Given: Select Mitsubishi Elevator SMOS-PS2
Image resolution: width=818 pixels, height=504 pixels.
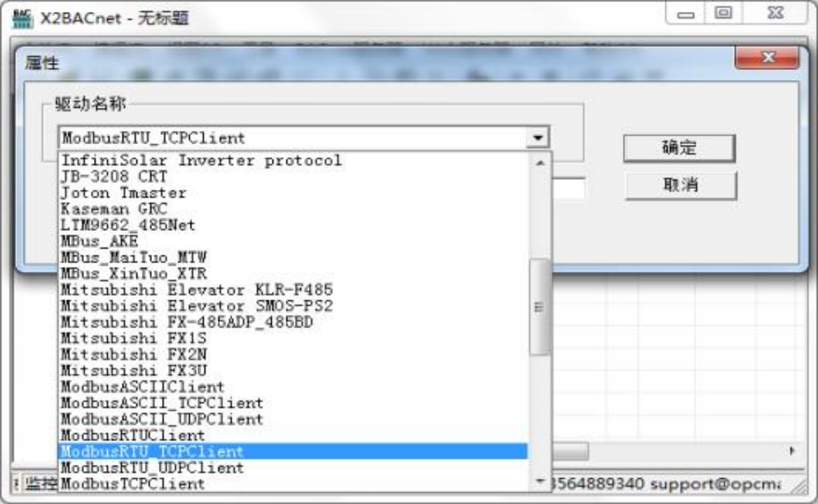Looking at the screenshot, I should click(293, 306).
